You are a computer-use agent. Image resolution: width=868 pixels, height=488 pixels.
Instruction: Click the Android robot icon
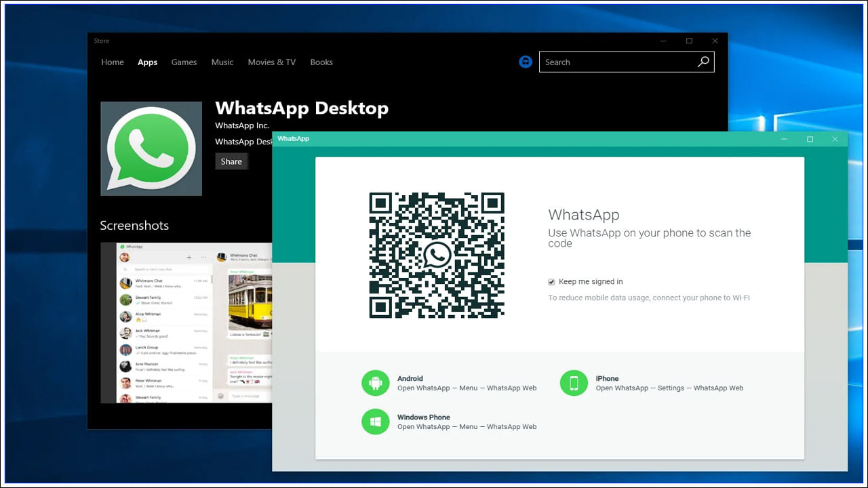[x=375, y=384]
